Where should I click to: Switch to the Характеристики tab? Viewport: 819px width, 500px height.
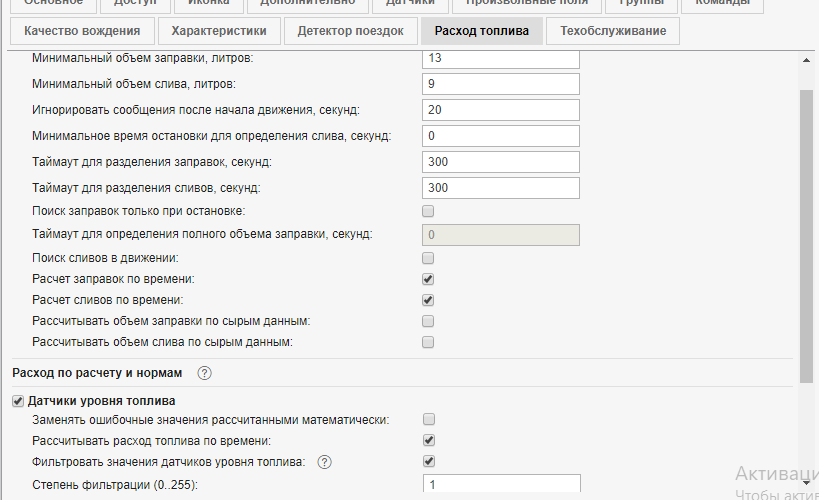click(x=219, y=31)
